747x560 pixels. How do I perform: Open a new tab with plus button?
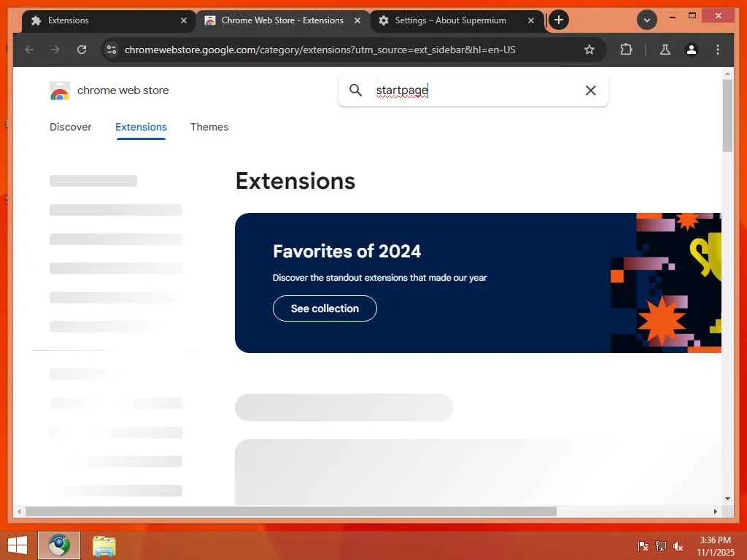(559, 20)
